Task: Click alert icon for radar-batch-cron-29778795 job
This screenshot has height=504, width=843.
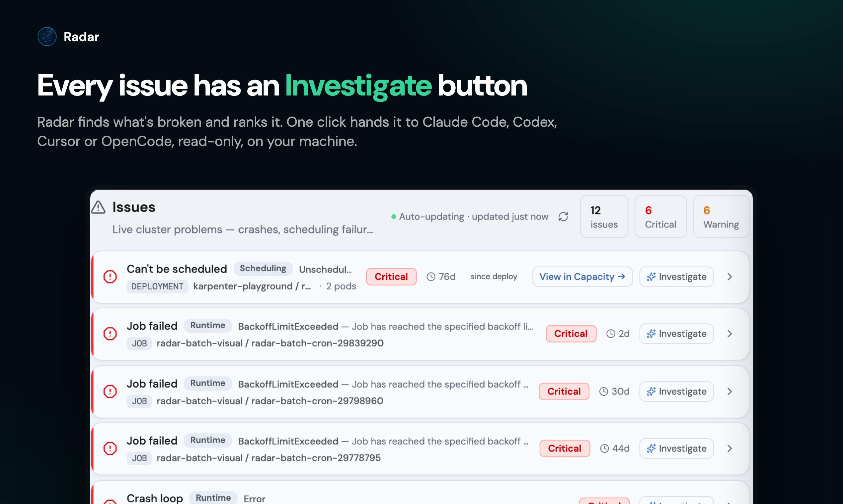Action: pos(110,448)
